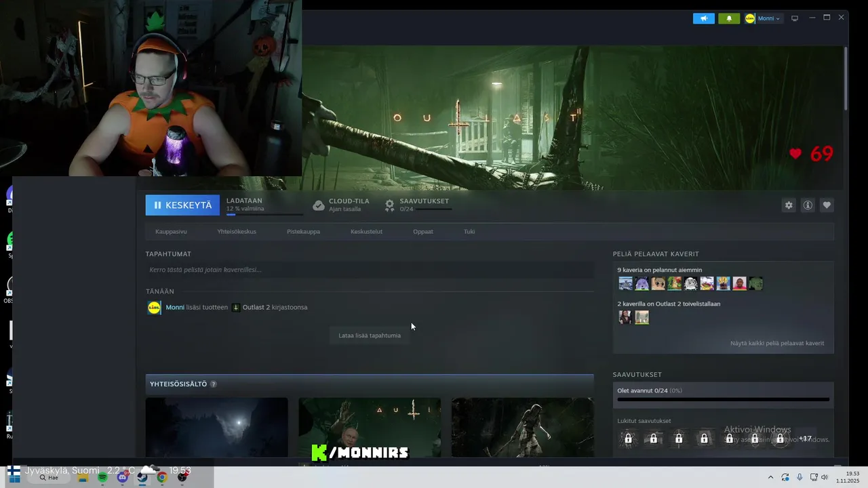868x488 pixels.
Task: Open the first wishlist friend avatar
Action: point(625,317)
